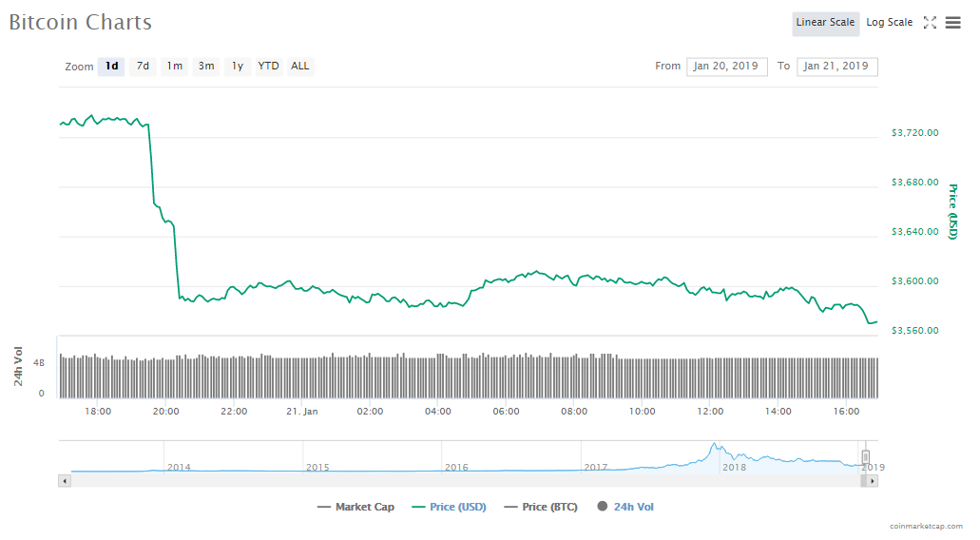
Task: Grab the navigator range handle near 2019
Action: click(x=865, y=456)
